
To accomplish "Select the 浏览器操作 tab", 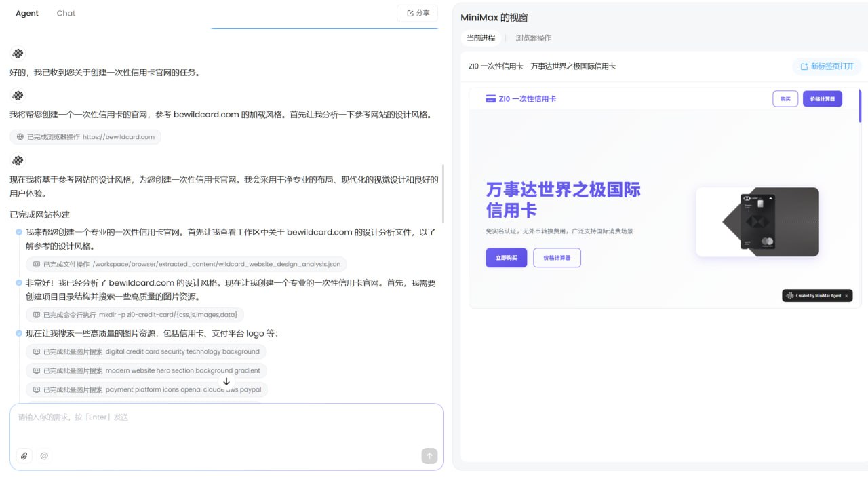I will coord(534,38).
